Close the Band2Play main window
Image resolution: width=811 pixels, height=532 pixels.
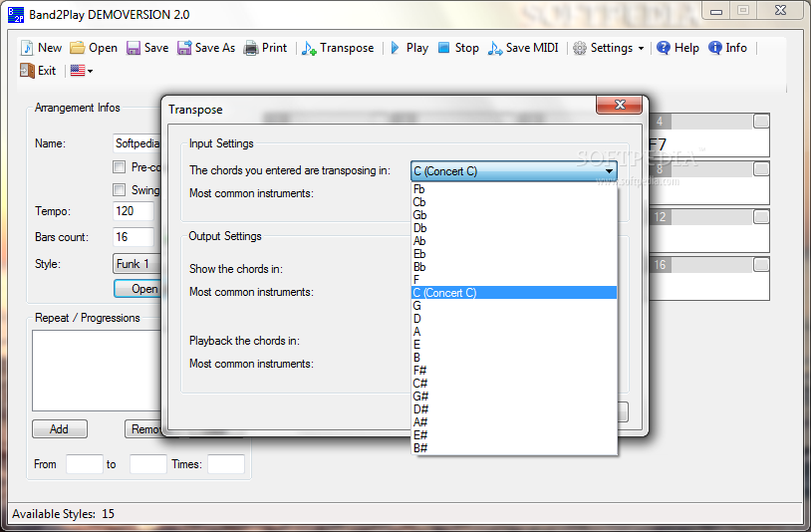780,10
